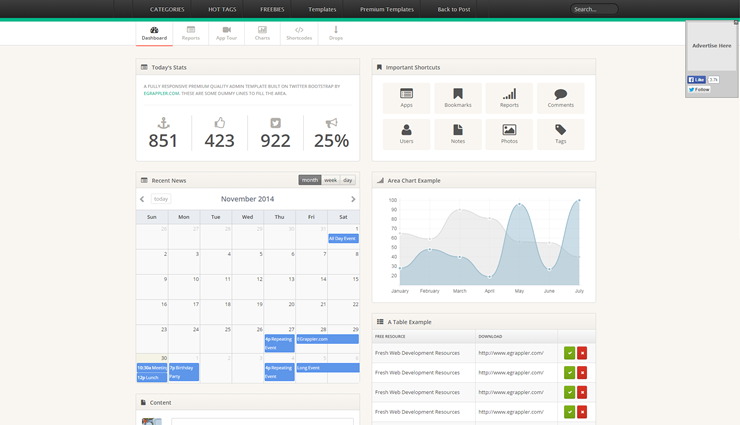Screen dimensions: 740x425
Task: Open the Long Event calendar entry
Action: [x=328, y=368]
